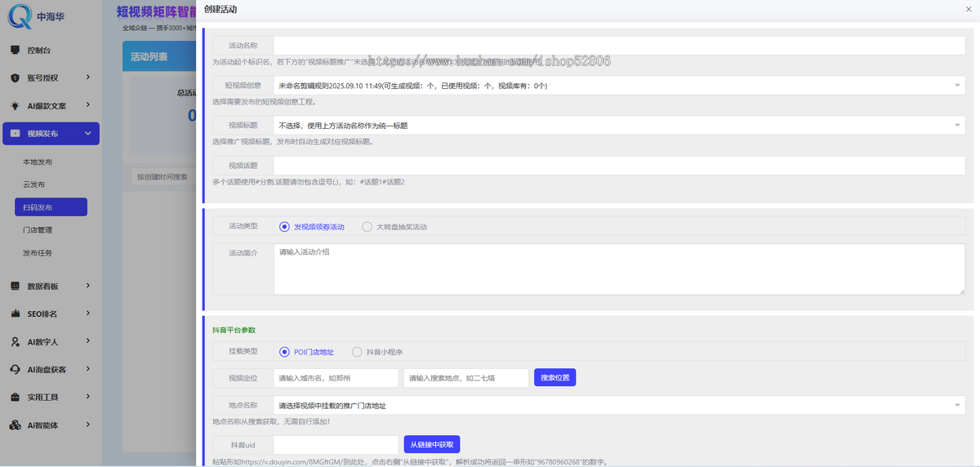This screenshot has width=980, height=467.
Task: Click the 活动名称 input field
Action: point(619,45)
